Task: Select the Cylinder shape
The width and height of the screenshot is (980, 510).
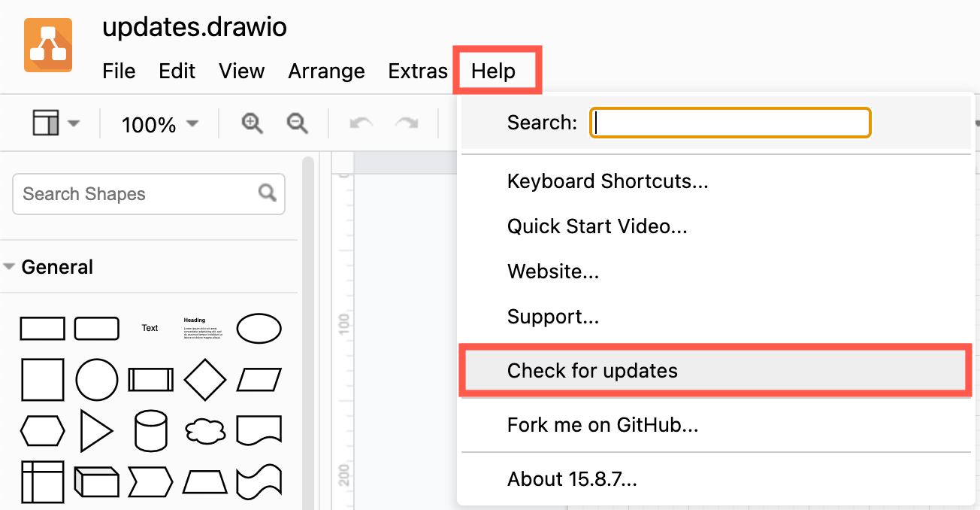Action: 150,430
